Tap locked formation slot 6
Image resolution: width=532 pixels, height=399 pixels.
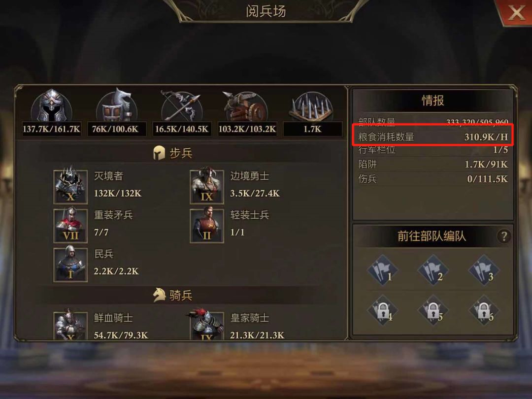tap(484, 310)
